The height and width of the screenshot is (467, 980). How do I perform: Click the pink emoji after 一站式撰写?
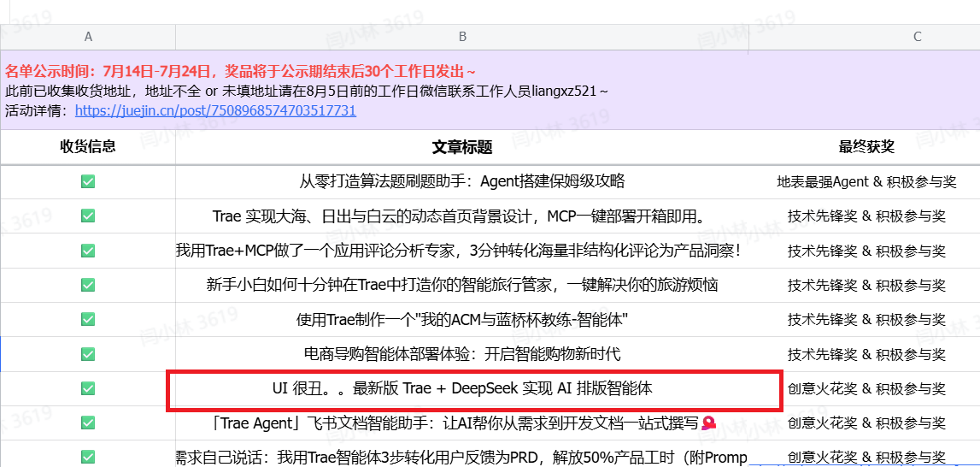click(x=708, y=423)
